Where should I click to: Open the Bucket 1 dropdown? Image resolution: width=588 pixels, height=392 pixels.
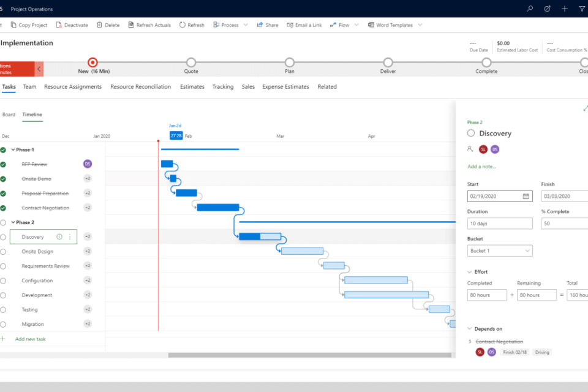pyautogui.click(x=499, y=251)
